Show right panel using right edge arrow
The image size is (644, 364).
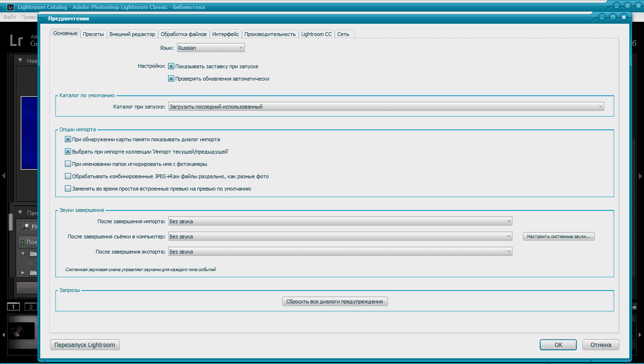[641, 176]
